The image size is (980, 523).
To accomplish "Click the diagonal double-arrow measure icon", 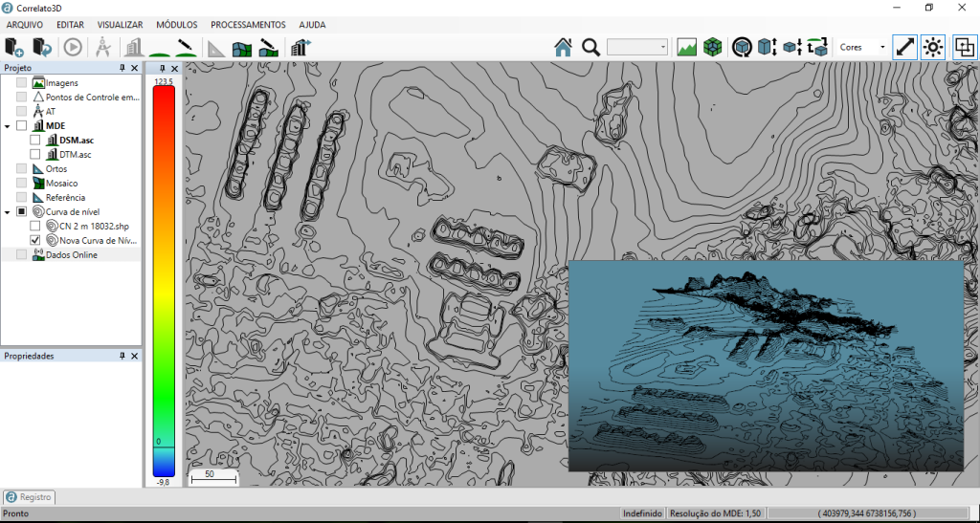I will (904, 47).
